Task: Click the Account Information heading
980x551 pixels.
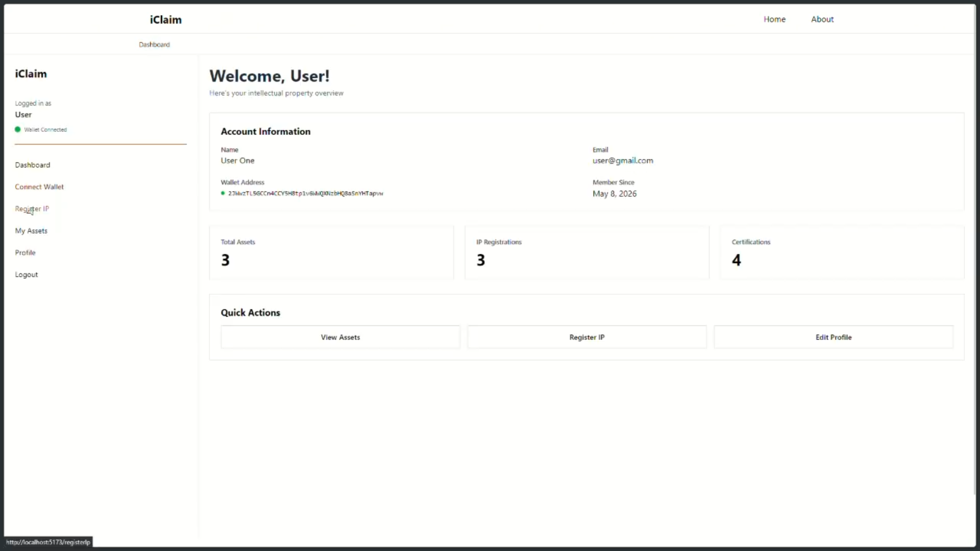Action: (x=265, y=132)
